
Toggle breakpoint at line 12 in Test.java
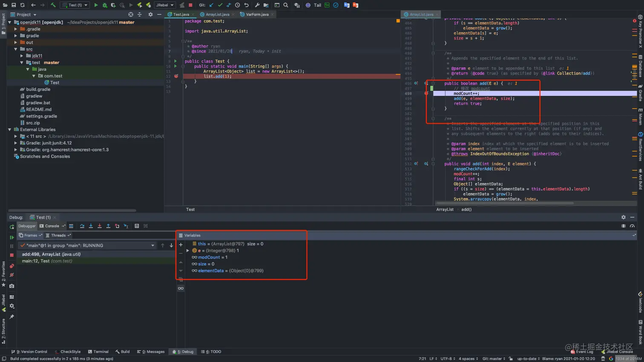(176, 76)
